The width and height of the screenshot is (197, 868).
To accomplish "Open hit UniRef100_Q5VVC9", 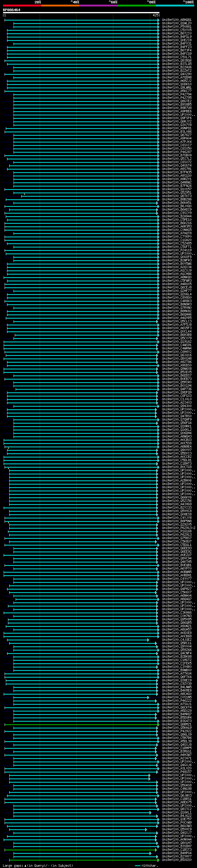I will coord(176,829).
